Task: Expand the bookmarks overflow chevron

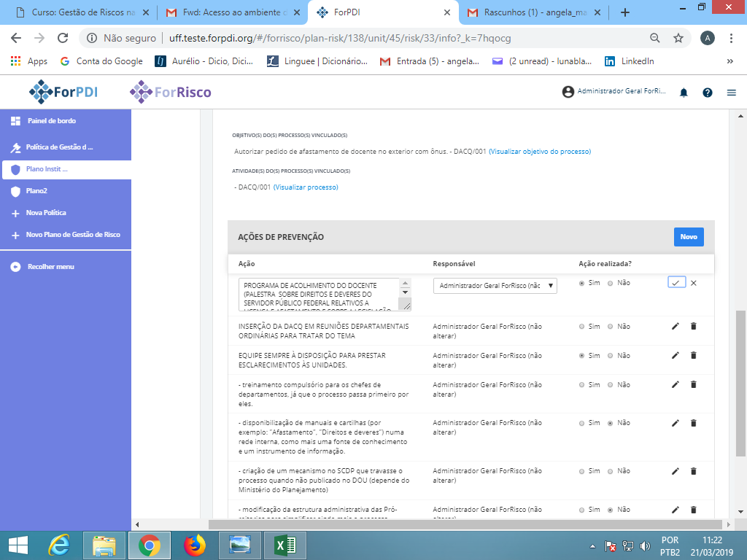Action: tap(729, 61)
